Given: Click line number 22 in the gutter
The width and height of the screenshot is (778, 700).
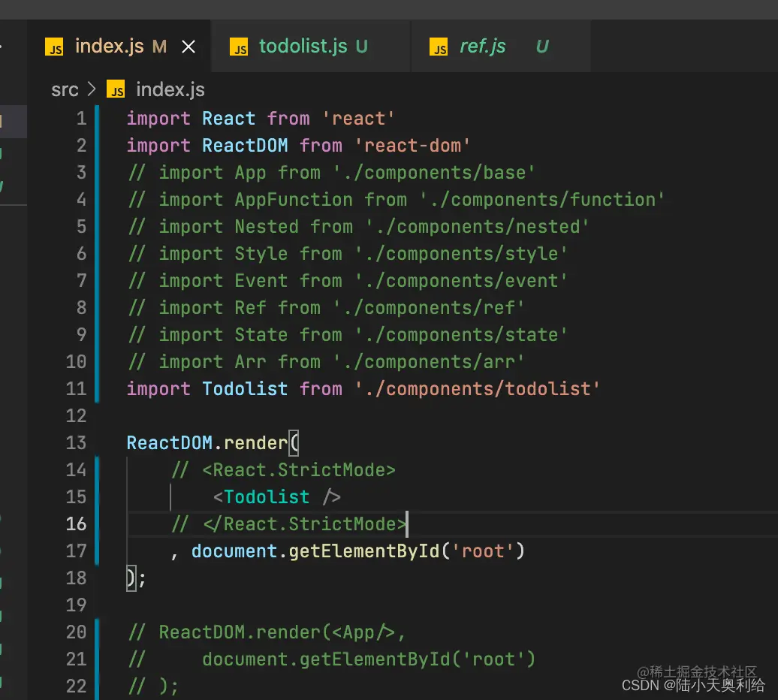Looking at the screenshot, I should click(76, 686).
